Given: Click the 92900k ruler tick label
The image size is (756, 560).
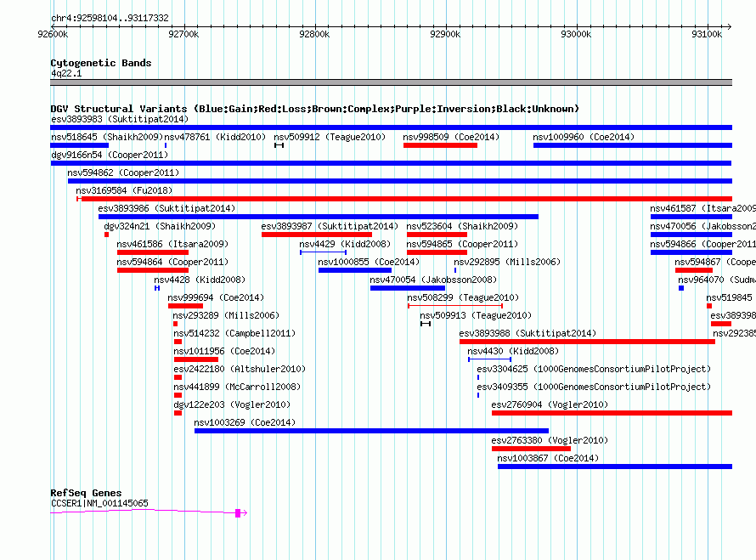Looking at the screenshot, I should 445,34.
